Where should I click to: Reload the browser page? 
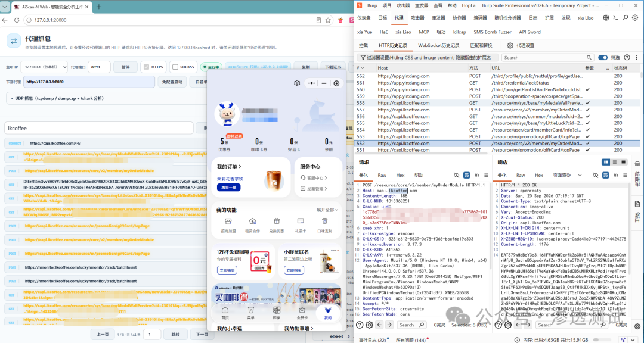(17, 20)
